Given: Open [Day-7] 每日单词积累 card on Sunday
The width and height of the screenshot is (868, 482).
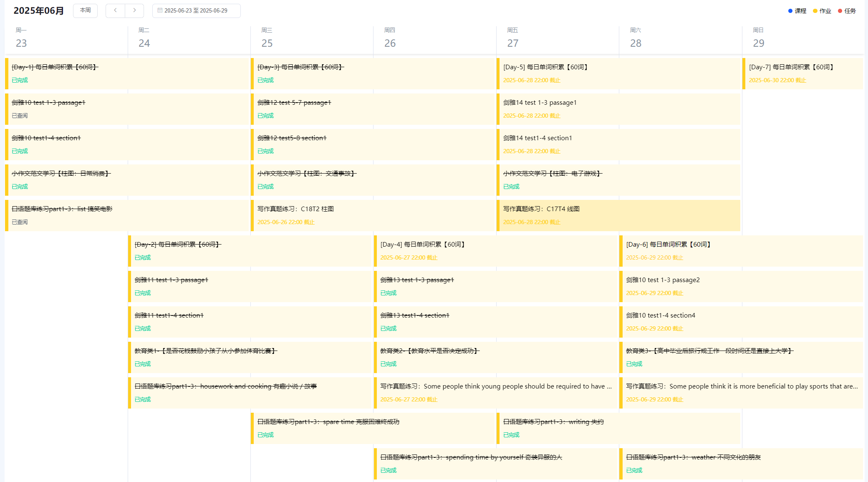Looking at the screenshot, I should 802,73.
